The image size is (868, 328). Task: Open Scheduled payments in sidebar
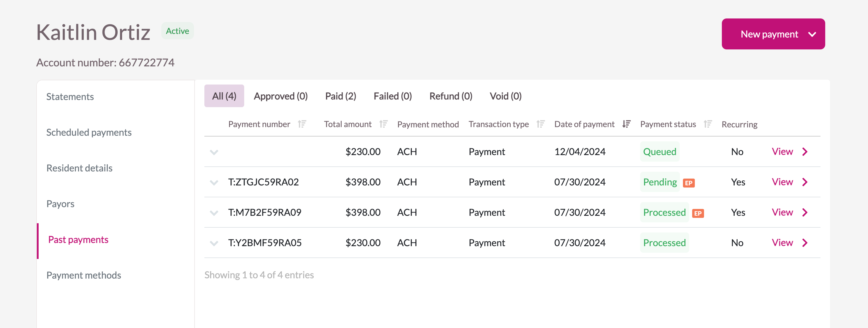pos(89,132)
